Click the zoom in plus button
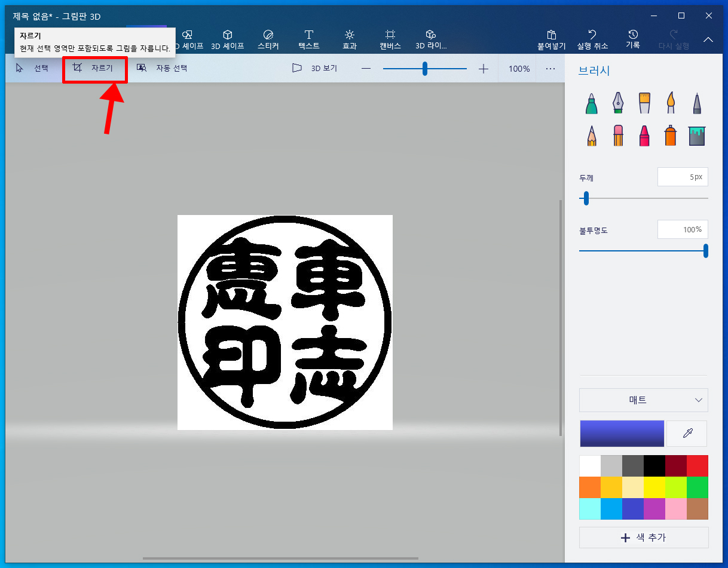The image size is (728, 568). pyautogui.click(x=484, y=69)
